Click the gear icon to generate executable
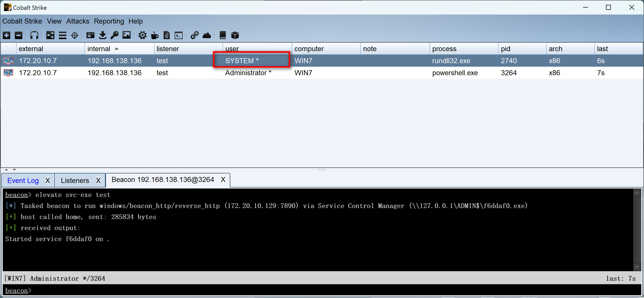The width and height of the screenshot is (644, 298). [143, 35]
